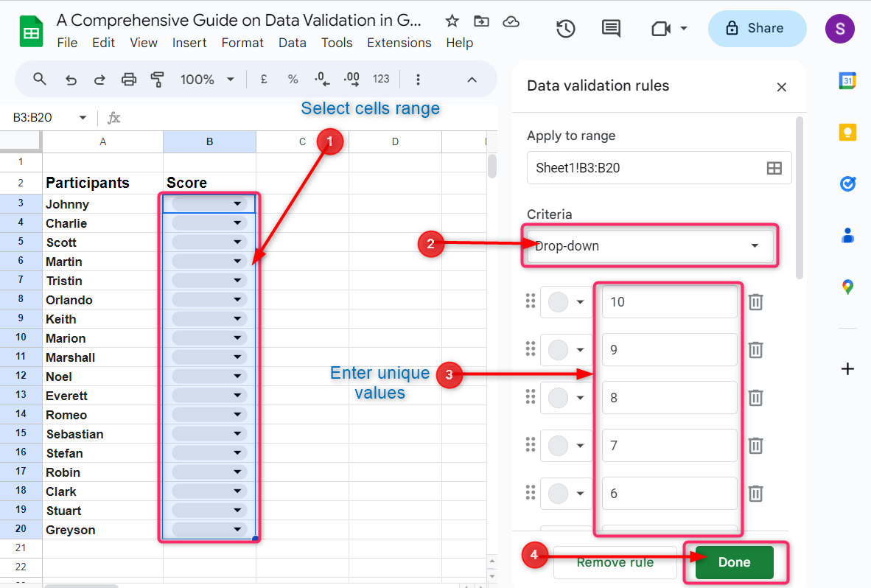
Task: Open the Extensions menu
Action: pos(399,43)
